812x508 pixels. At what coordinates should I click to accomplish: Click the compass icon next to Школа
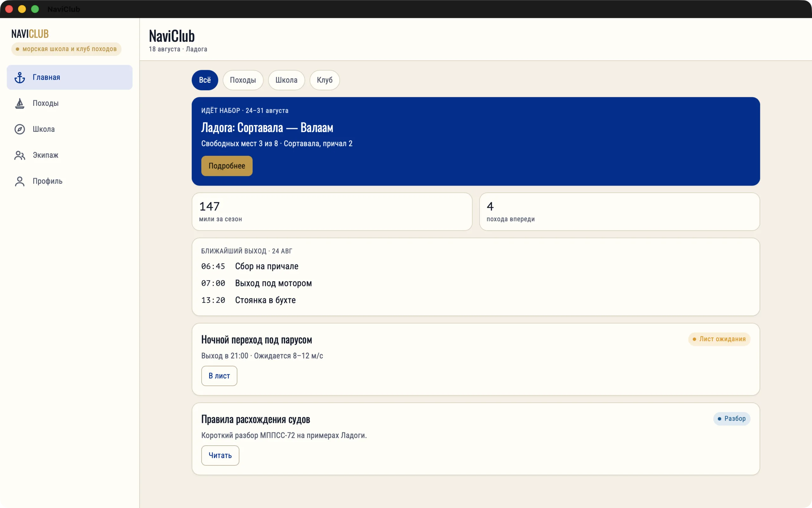(x=20, y=129)
